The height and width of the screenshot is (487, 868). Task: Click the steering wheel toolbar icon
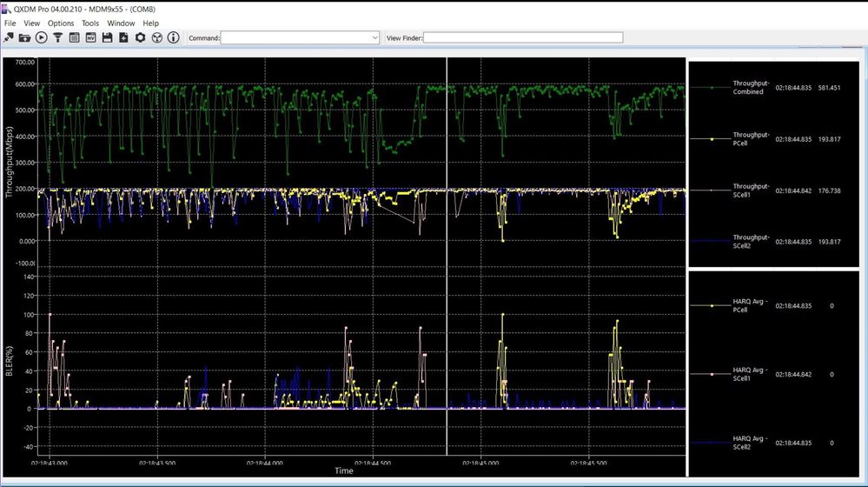click(x=156, y=37)
